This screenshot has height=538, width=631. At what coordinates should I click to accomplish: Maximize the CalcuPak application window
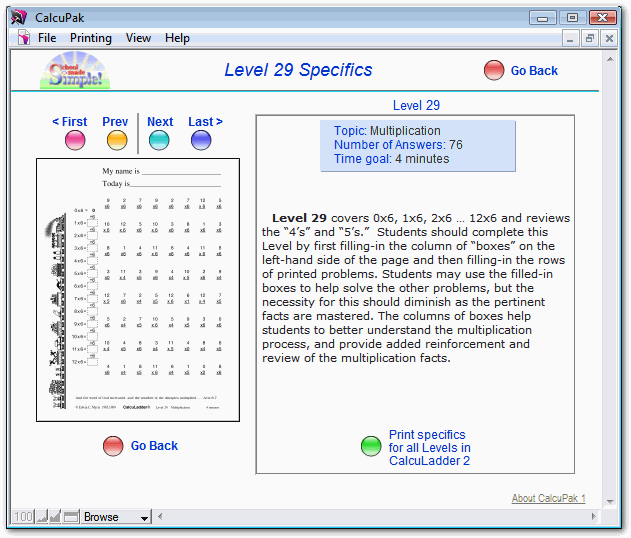coord(573,18)
